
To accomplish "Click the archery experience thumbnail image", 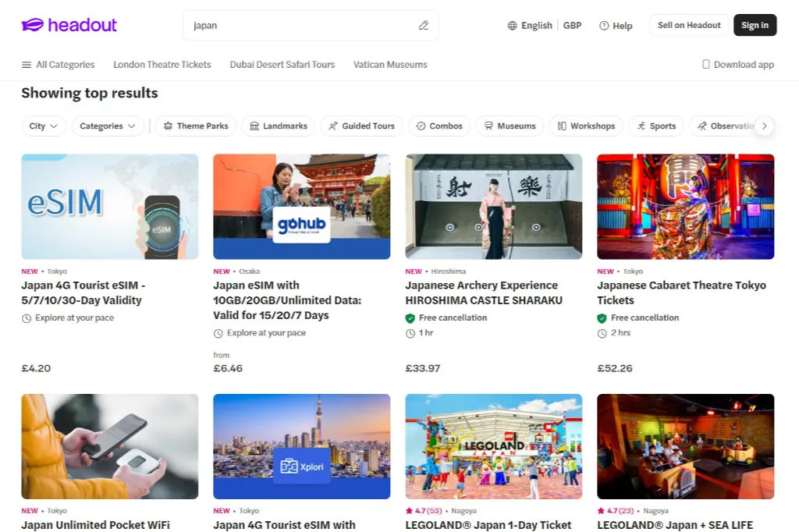I will click(494, 207).
